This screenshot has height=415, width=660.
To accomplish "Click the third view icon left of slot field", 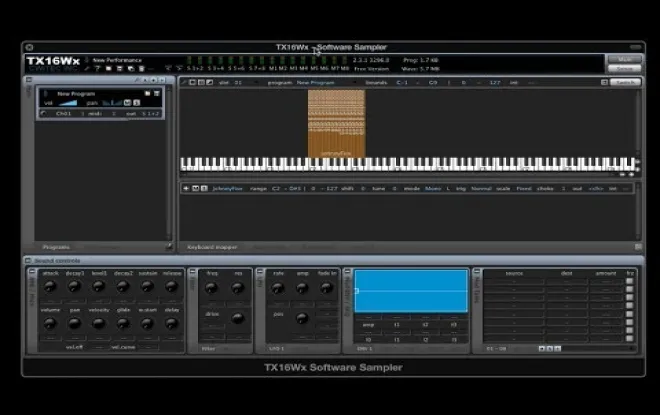I will 210,82.
